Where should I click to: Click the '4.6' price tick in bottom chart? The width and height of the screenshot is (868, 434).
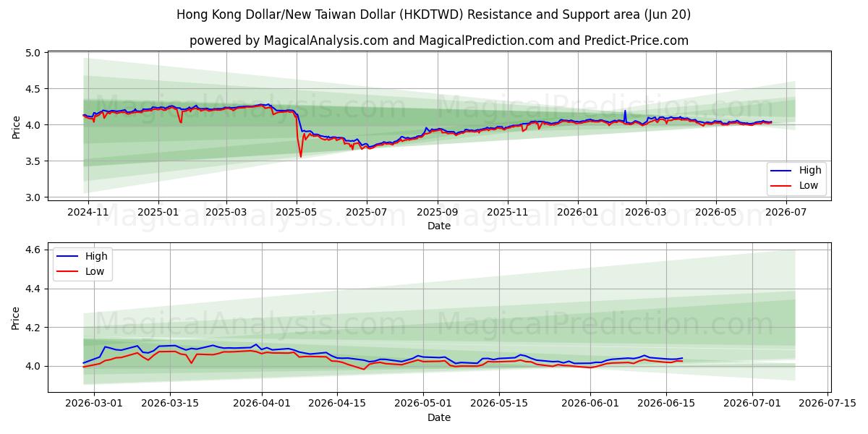point(33,250)
